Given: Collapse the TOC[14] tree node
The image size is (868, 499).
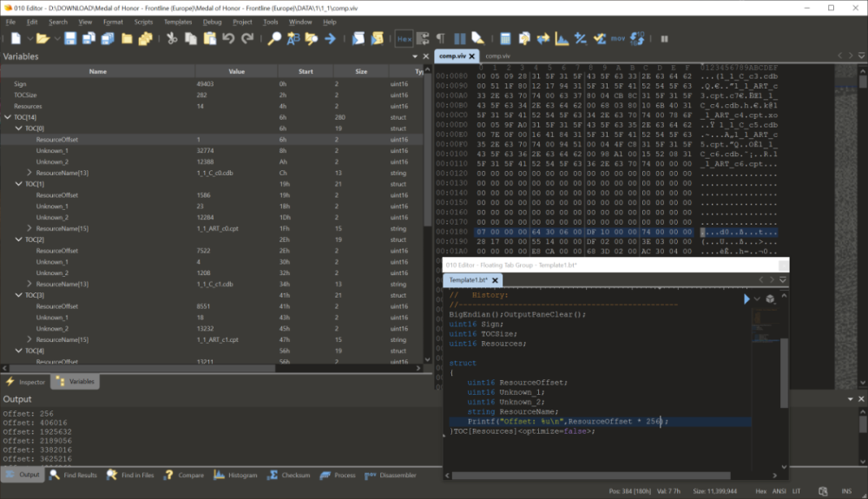Looking at the screenshot, I should tap(8, 117).
